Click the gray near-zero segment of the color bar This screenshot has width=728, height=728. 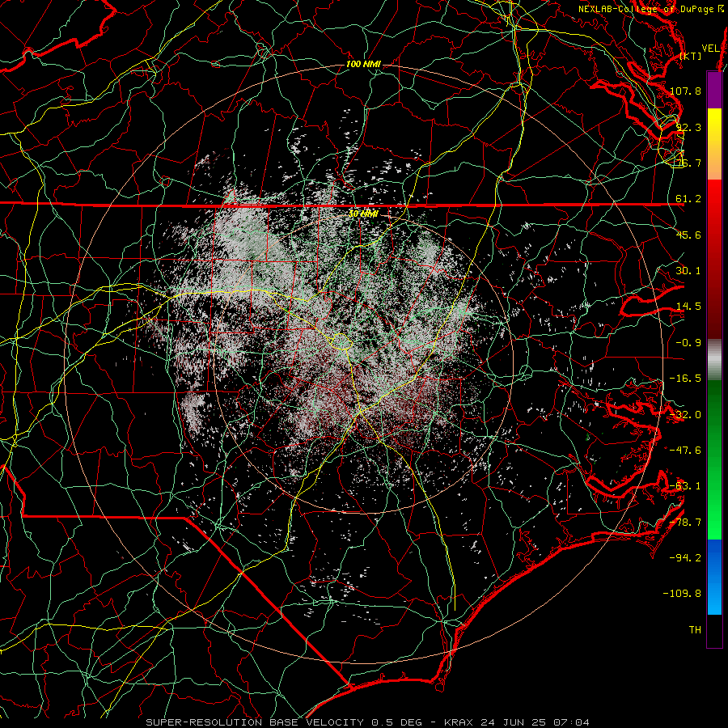pyautogui.click(x=714, y=360)
